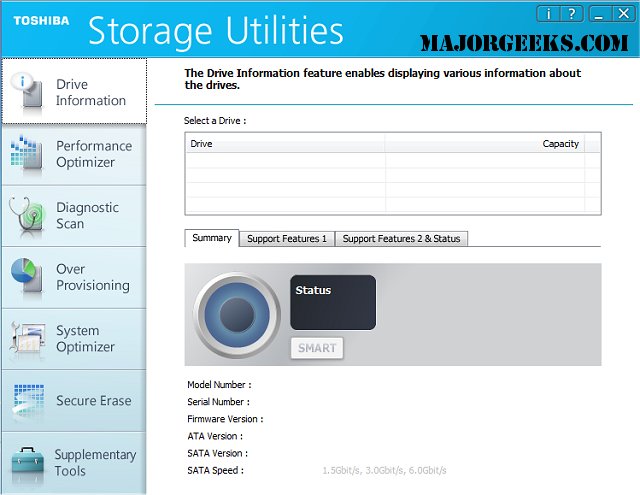Click the Over Provisioning pie-chart icon
Viewport: 640px width, 495px height.
pyautogui.click(x=27, y=276)
